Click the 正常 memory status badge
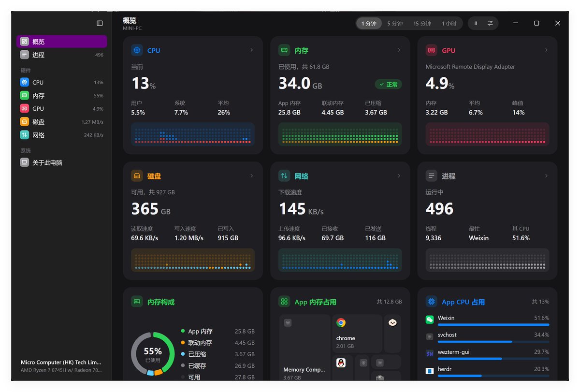Screen dimensions: 580x392 (389, 85)
